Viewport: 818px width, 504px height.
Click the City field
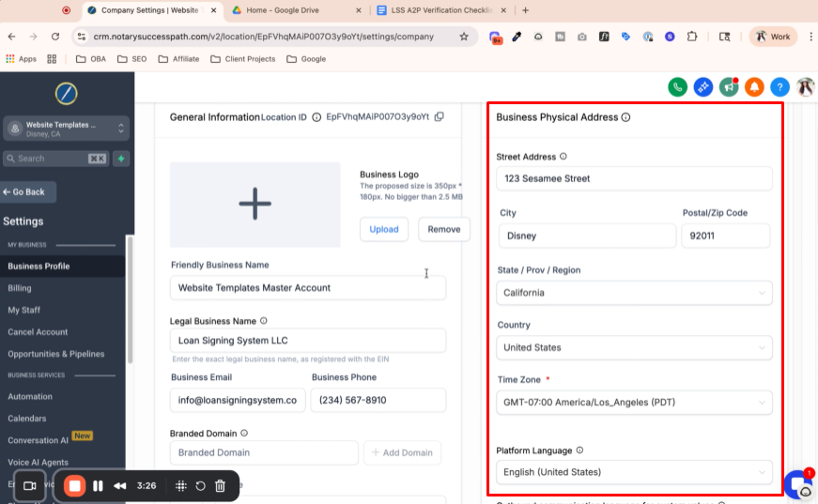point(587,236)
